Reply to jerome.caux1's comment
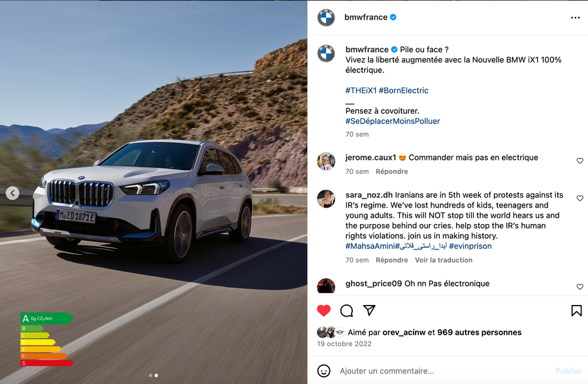588x384 pixels. [x=391, y=171]
